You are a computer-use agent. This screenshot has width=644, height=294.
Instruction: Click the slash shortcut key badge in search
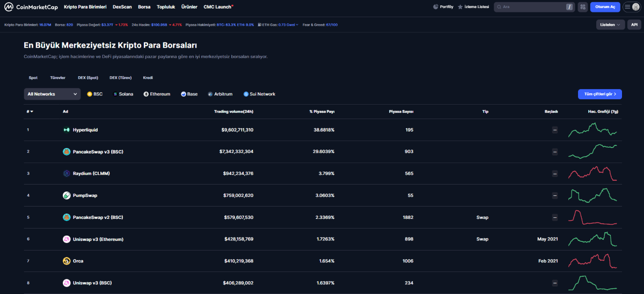[569, 7]
